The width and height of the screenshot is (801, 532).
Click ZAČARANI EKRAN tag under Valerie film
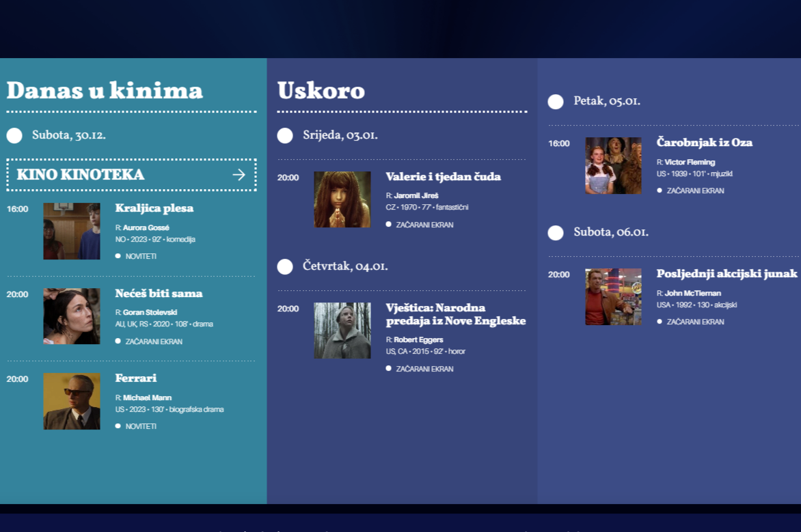[x=424, y=225]
